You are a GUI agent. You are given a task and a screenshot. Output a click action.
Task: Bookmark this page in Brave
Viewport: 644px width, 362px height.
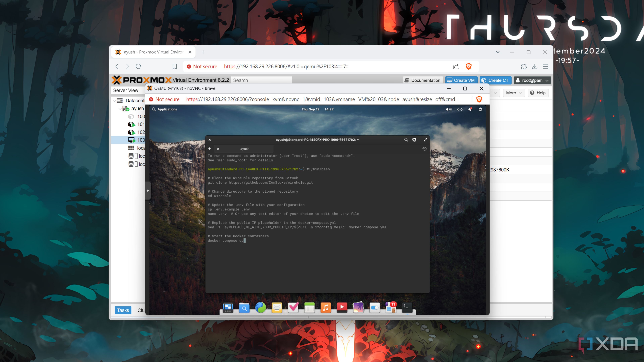(x=175, y=67)
